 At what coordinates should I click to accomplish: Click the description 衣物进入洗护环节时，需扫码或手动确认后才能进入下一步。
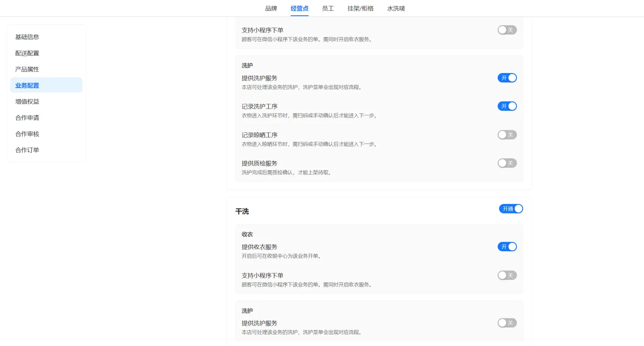[310, 116]
